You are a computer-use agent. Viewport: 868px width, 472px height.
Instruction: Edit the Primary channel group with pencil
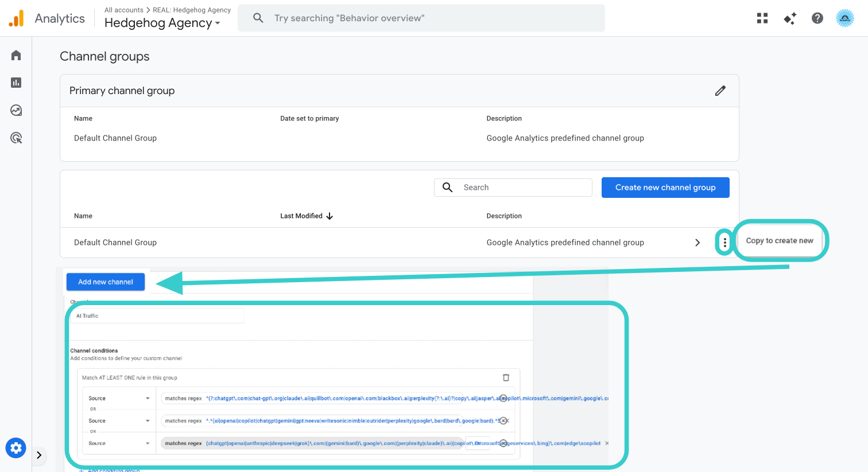[720, 91]
